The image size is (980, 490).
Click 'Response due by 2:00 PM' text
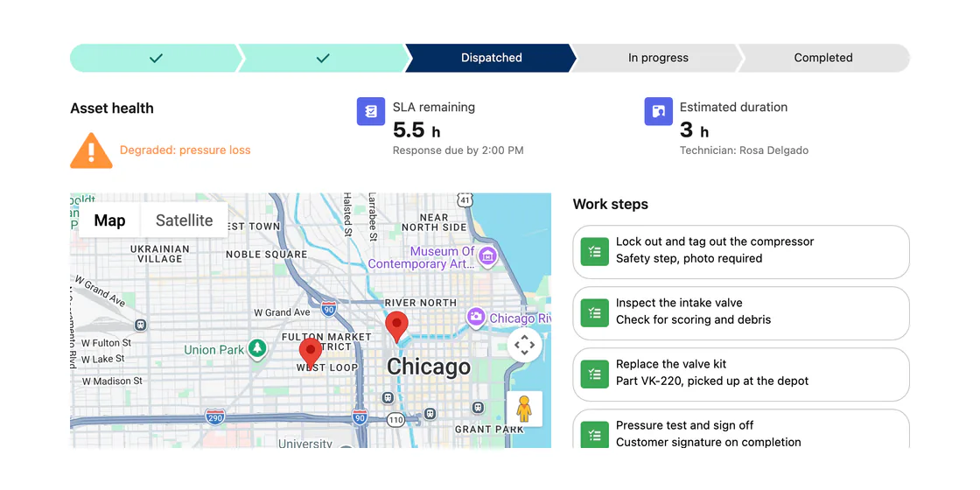(458, 150)
